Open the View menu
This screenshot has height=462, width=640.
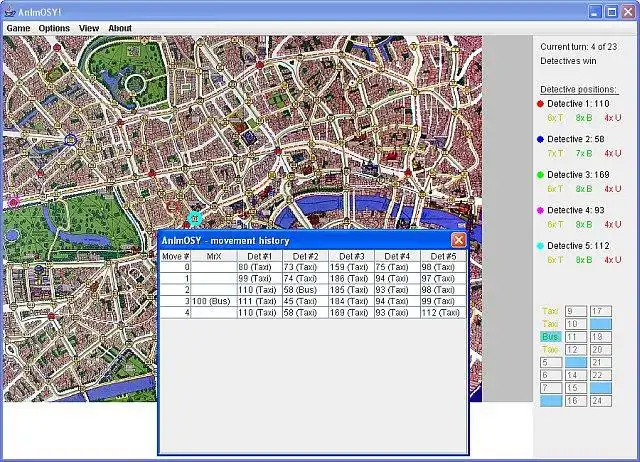89,28
